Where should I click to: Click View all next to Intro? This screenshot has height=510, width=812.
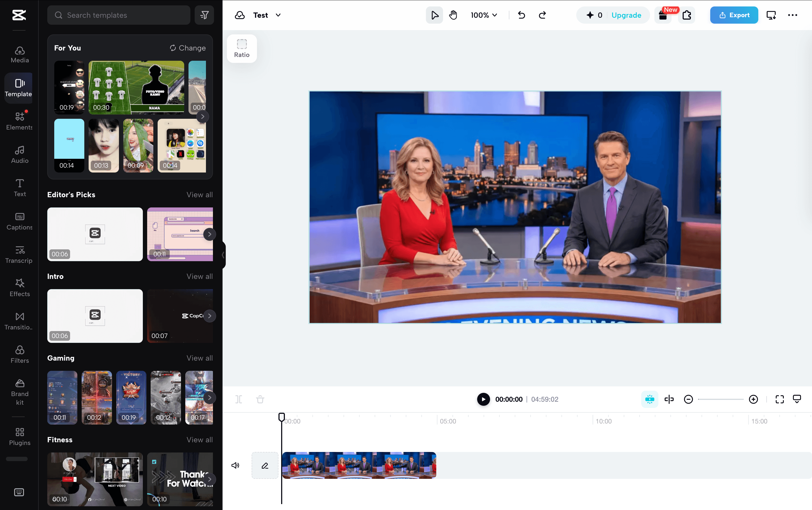pyautogui.click(x=200, y=276)
